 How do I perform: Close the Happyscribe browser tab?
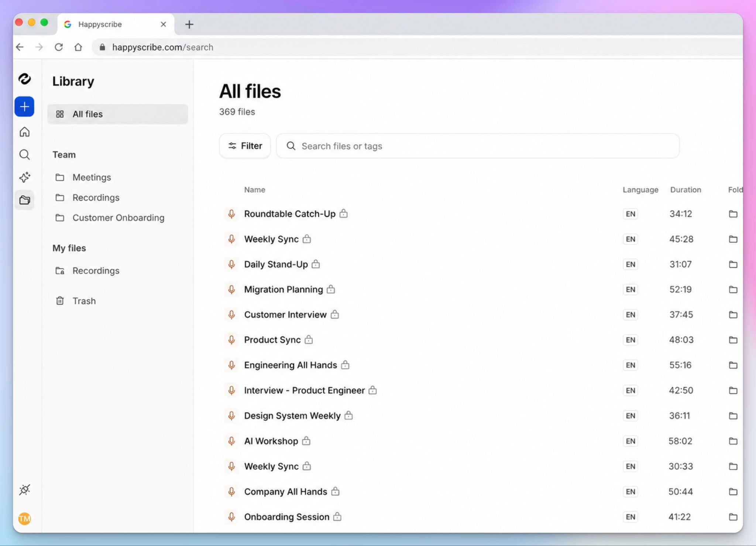[164, 24]
